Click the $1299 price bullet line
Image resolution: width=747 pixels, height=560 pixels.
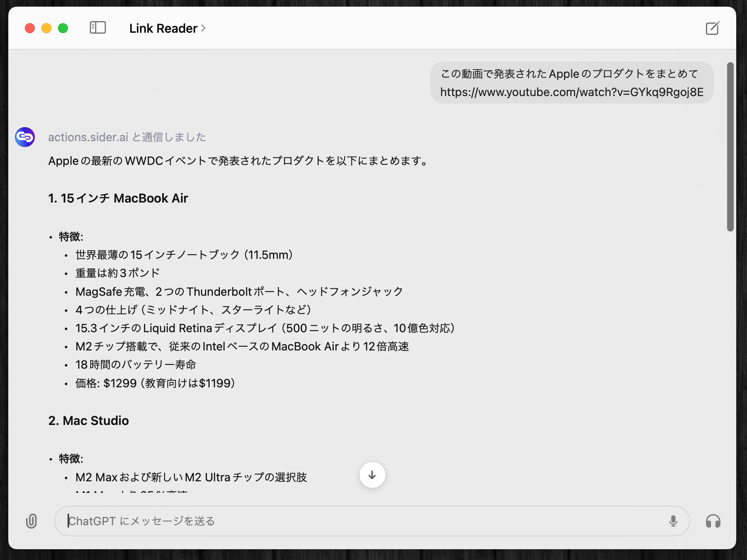click(x=155, y=383)
